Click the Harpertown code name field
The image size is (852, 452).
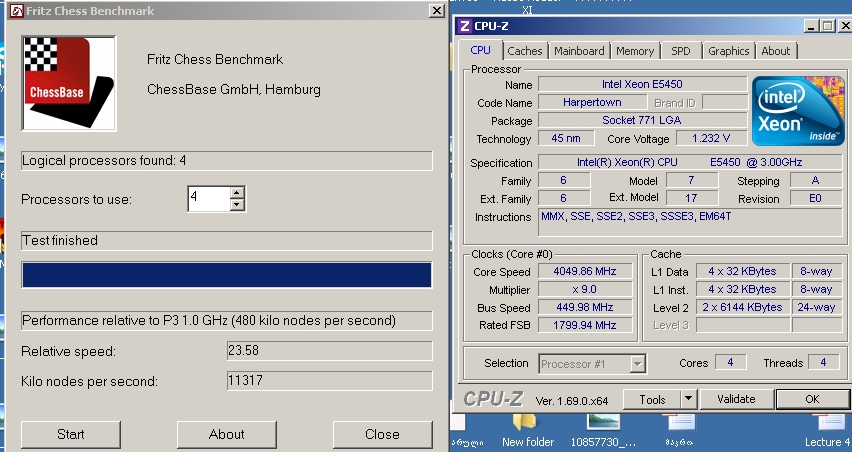592,102
